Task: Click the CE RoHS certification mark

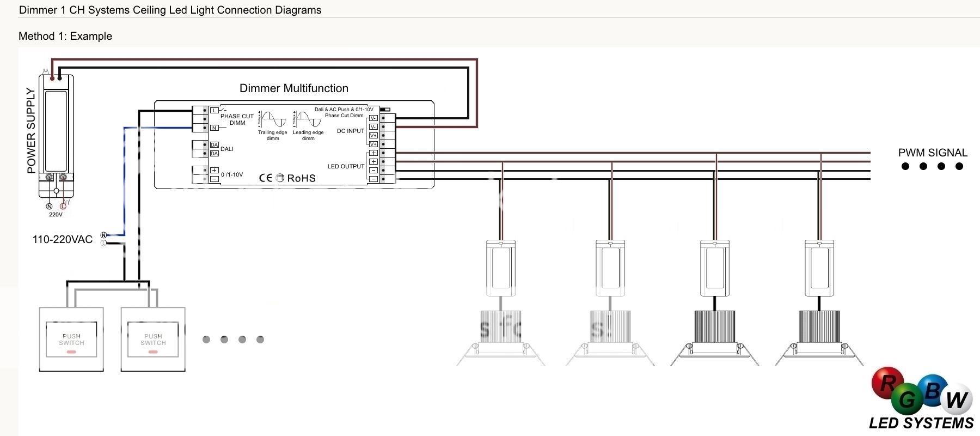Action: (287, 178)
